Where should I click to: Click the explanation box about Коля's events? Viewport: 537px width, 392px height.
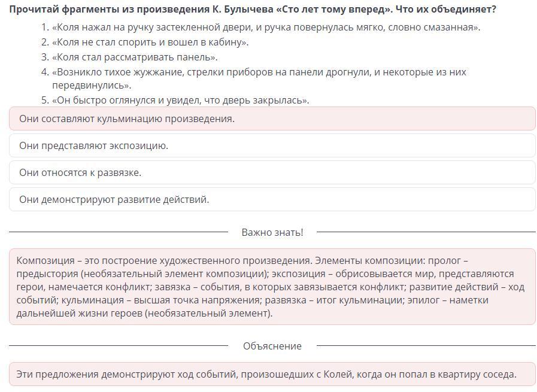[272, 374]
